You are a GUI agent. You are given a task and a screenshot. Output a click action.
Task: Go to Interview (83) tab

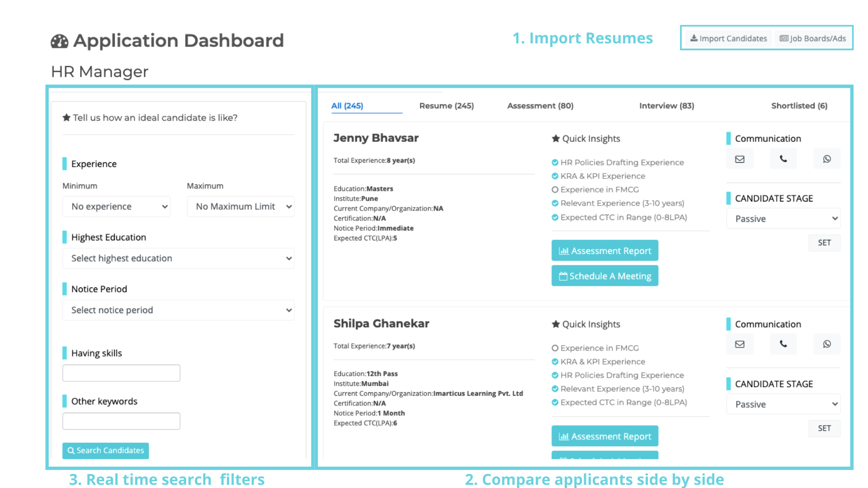[666, 106]
